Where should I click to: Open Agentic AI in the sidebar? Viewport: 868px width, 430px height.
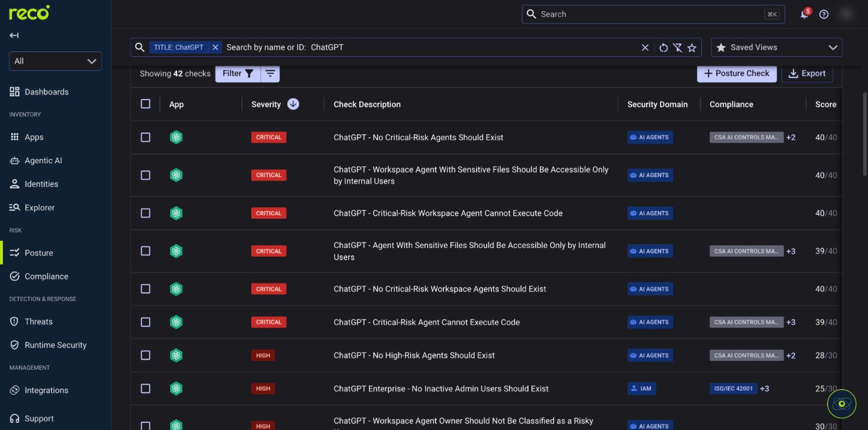pos(43,160)
